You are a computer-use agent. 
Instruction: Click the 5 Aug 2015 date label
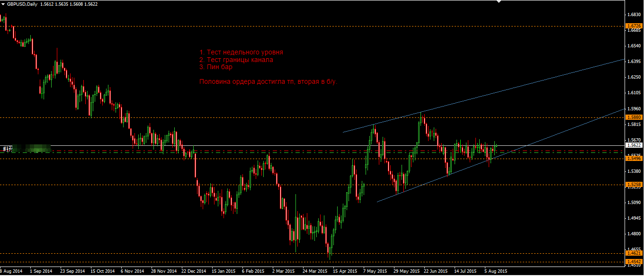(x=496, y=272)
